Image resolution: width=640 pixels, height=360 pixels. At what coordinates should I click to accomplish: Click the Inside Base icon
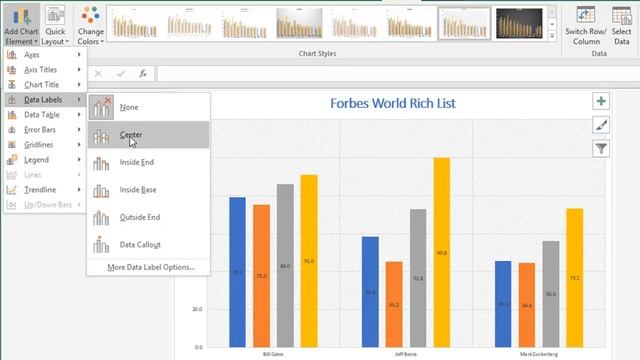click(101, 191)
